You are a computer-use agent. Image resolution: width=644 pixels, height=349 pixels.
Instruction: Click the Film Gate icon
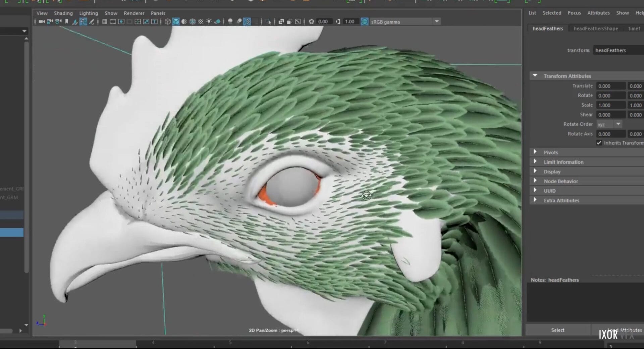tap(113, 22)
